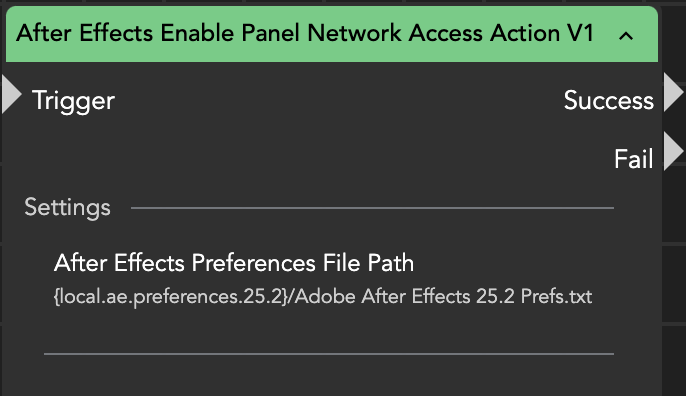Collapse the node using the header chevron
The height and width of the screenshot is (396, 686).
click(626, 36)
